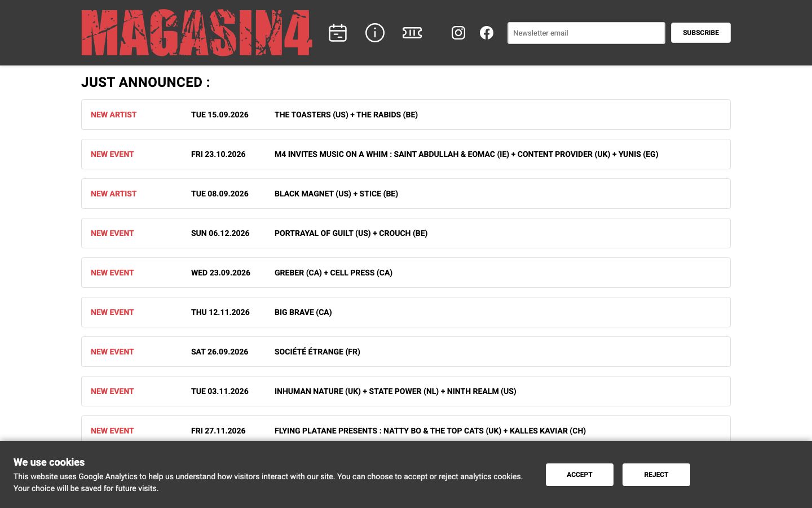The width and height of the screenshot is (812, 508).
Task: Click the date SAT 26.09.2026
Action: pos(219,352)
